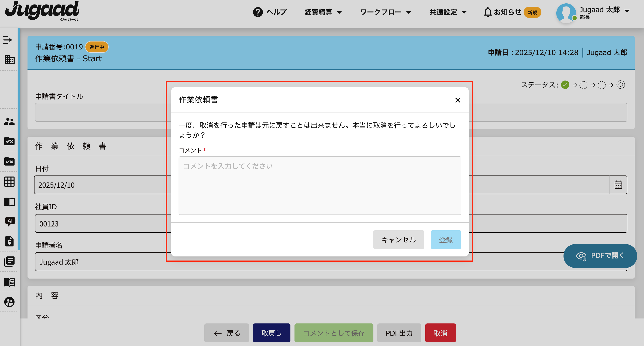Open the company building icon in sidebar
The image size is (644, 346).
pos(9,59)
